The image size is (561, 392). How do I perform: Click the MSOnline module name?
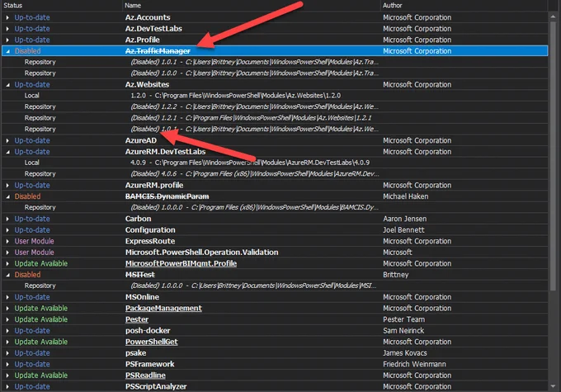click(x=142, y=297)
